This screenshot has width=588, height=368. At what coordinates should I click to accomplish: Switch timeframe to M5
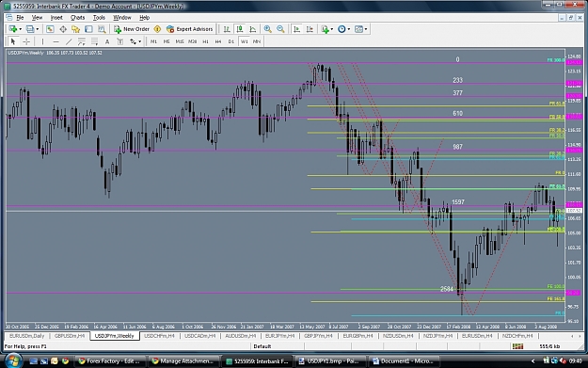pyautogui.click(x=167, y=41)
